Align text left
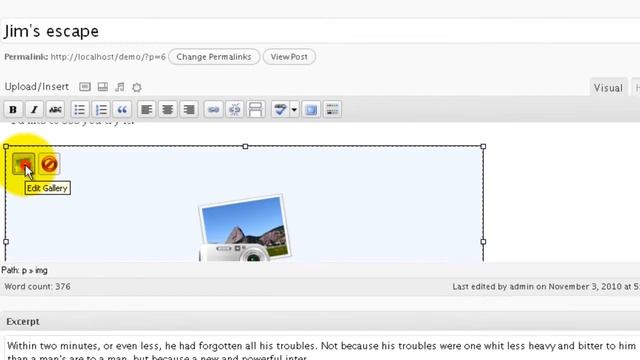The image size is (640, 360). (146, 109)
